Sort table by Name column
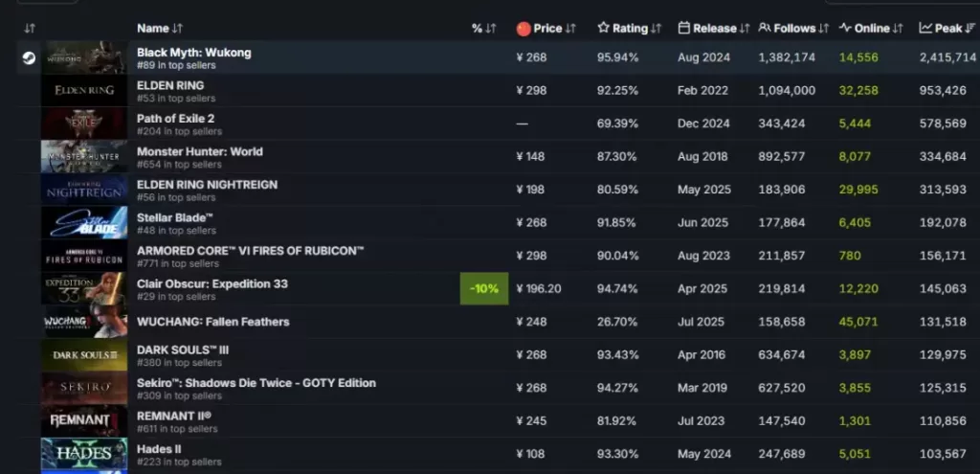Image resolution: width=980 pixels, height=474 pixels. click(160, 28)
